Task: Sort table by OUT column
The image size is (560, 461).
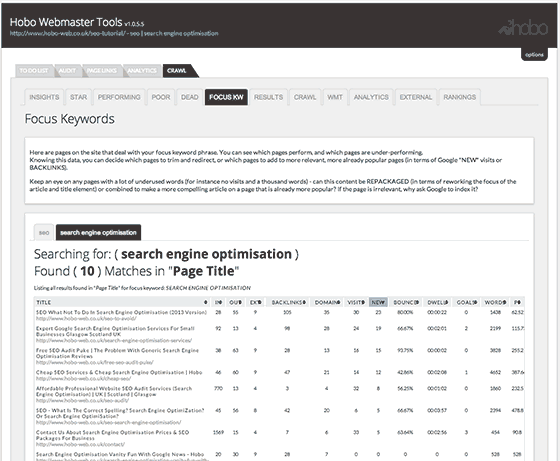Action: coord(235,302)
